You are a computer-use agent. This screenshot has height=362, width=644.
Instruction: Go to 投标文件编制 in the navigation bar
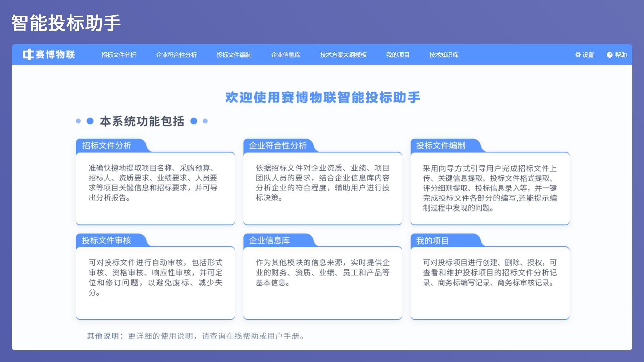pos(234,55)
